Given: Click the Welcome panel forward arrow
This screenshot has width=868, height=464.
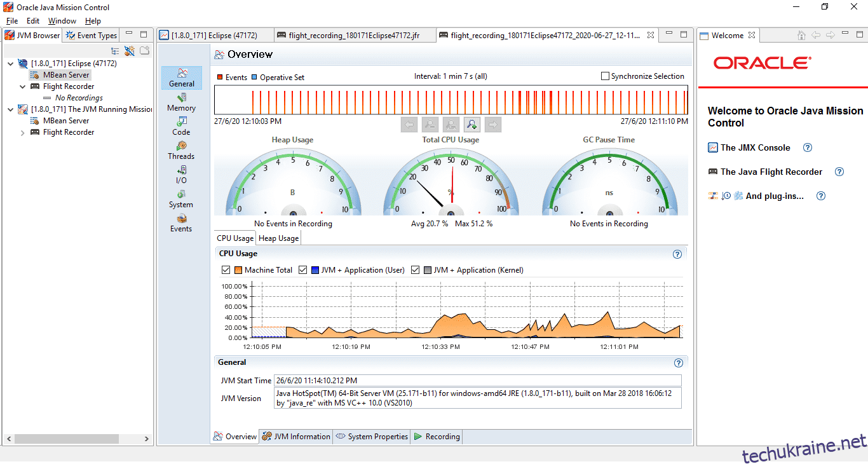Looking at the screenshot, I should coord(831,36).
